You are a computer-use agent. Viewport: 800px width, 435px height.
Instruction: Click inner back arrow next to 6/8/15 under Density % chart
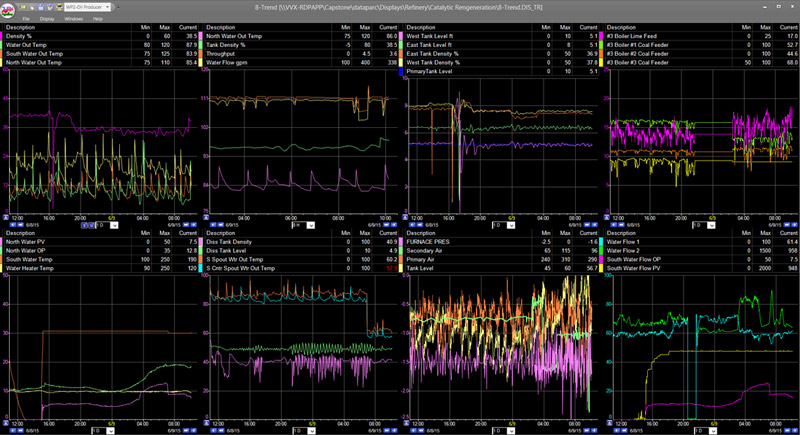pos(20,225)
